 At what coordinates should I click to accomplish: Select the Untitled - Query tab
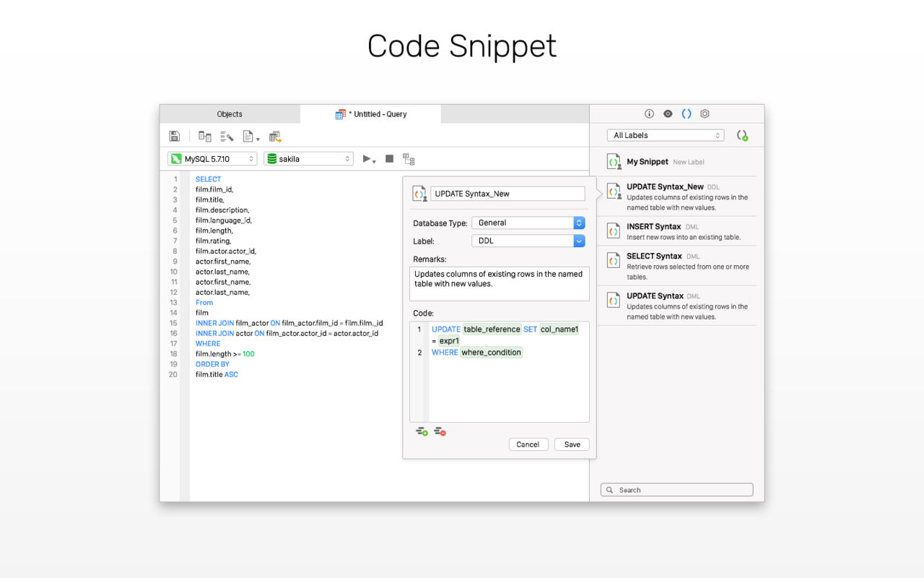371,114
